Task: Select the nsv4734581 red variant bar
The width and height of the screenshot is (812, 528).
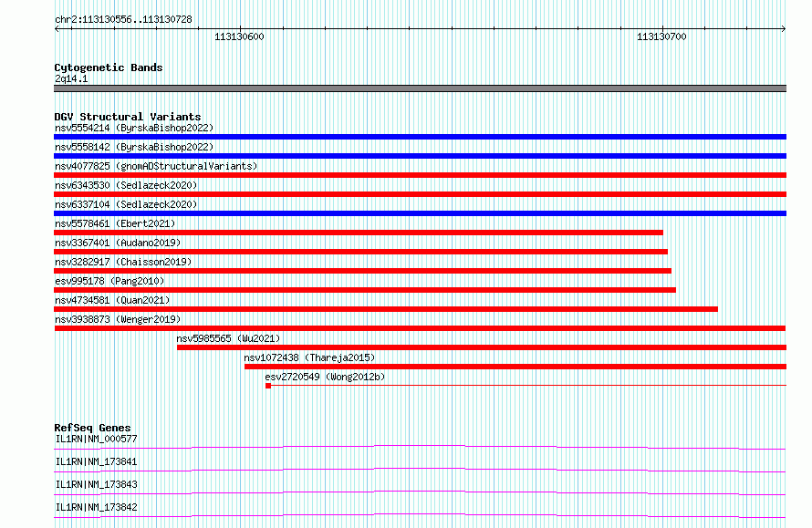Action: coord(386,309)
